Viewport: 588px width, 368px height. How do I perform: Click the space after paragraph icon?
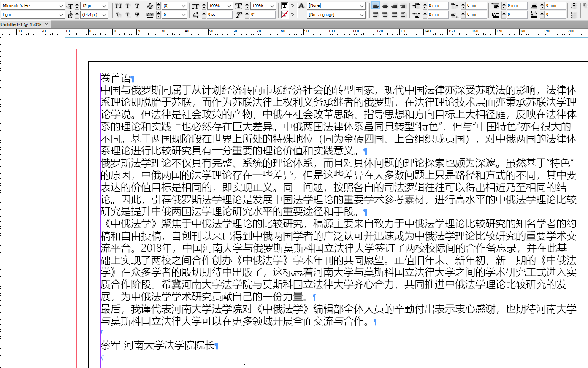tap(534, 6)
